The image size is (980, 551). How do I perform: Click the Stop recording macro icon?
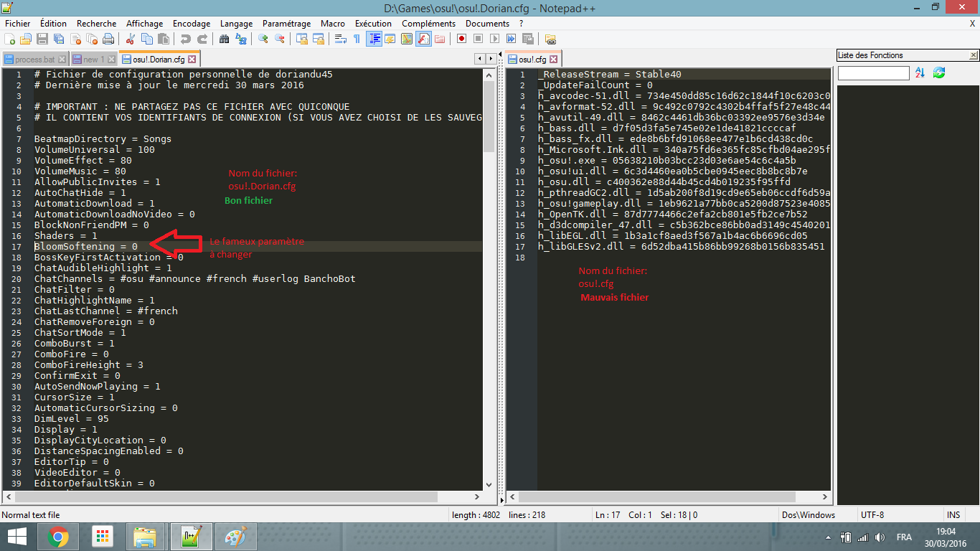(478, 39)
